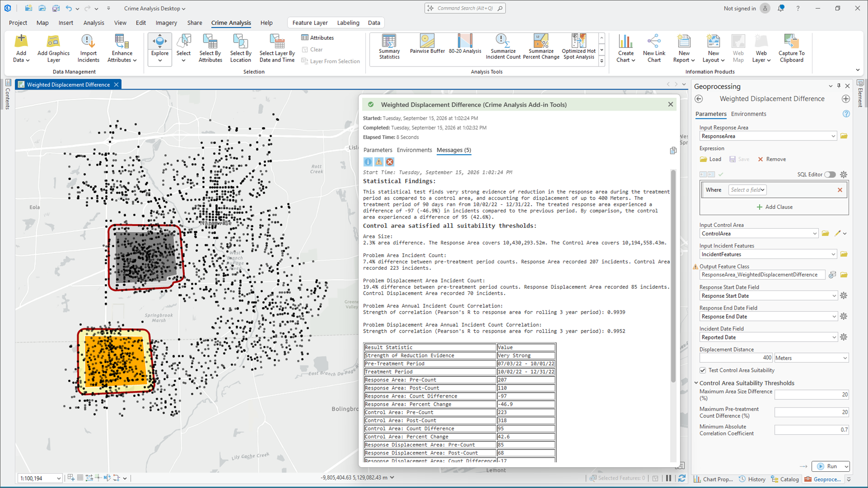Open the map scale dropdown
868x488 pixels.
[58, 479]
